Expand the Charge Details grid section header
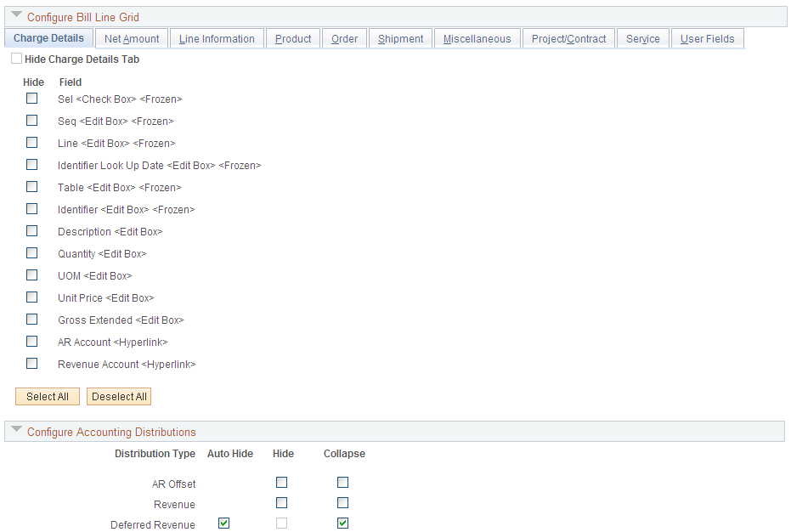791x532 pixels. pyautogui.click(x=48, y=38)
